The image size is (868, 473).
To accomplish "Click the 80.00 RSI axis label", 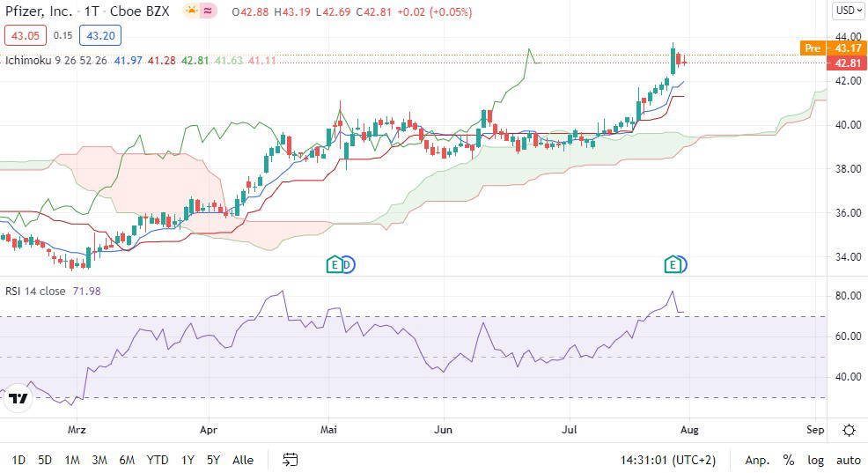I will click(x=848, y=296).
